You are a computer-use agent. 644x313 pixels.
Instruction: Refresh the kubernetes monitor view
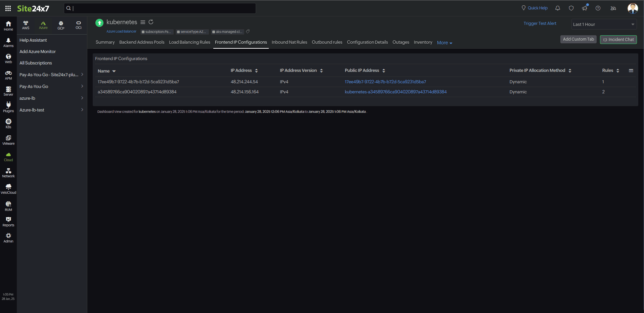point(151,22)
